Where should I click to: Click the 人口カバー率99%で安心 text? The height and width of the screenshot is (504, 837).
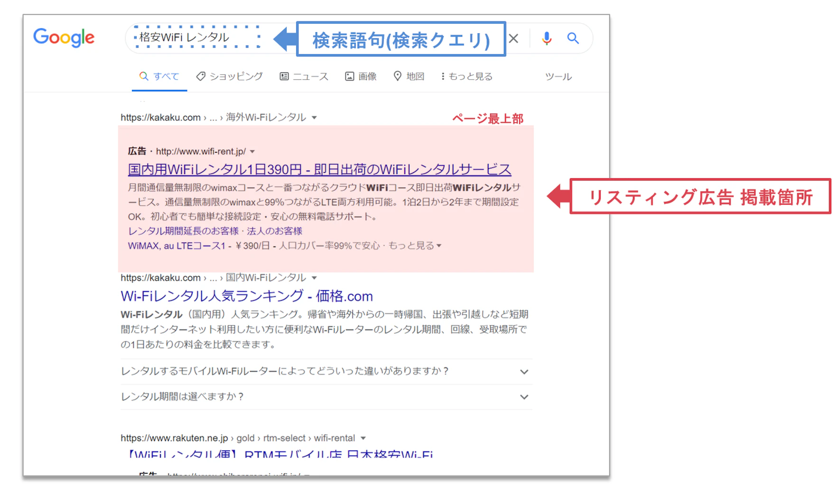click(x=329, y=246)
